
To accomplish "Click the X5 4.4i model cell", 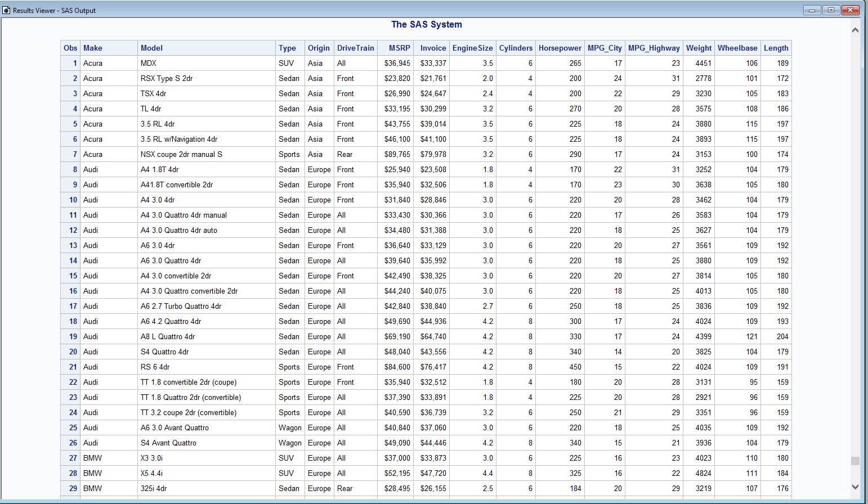I will click(x=151, y=473).
